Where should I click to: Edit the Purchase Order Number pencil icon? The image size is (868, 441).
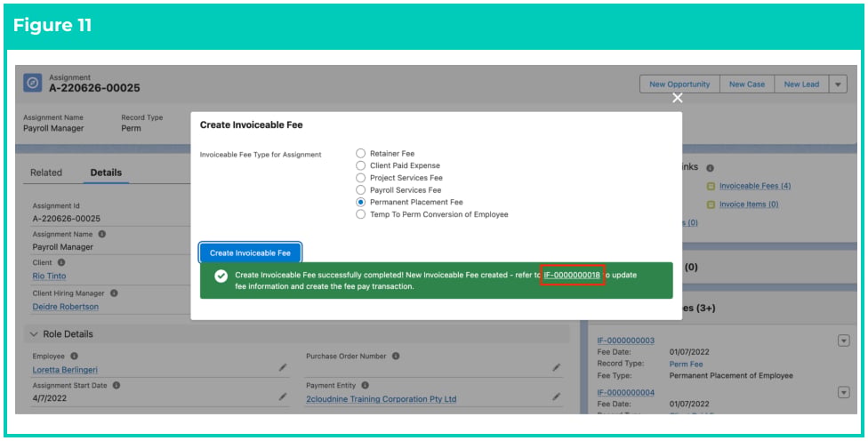[557, 367]
